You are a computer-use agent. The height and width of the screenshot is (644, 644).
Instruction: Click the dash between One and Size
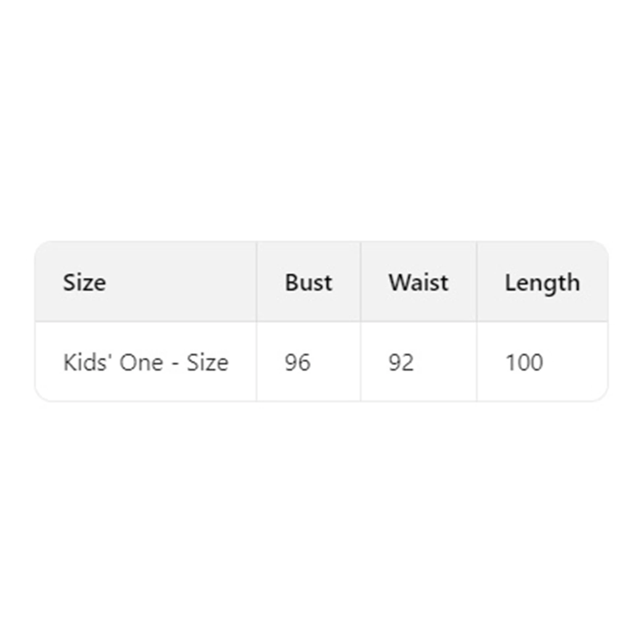[175, 364]
